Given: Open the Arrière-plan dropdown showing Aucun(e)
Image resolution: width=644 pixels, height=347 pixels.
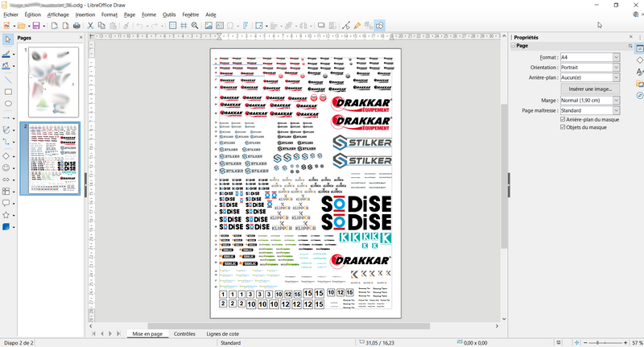Looking at the screenshot, I should pyautogui.click(x=590, y=77).
